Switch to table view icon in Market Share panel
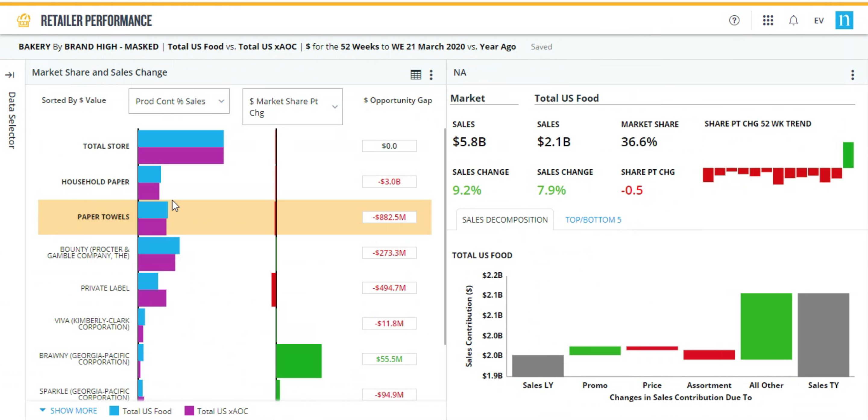868x420 pixels. (416, 74)
